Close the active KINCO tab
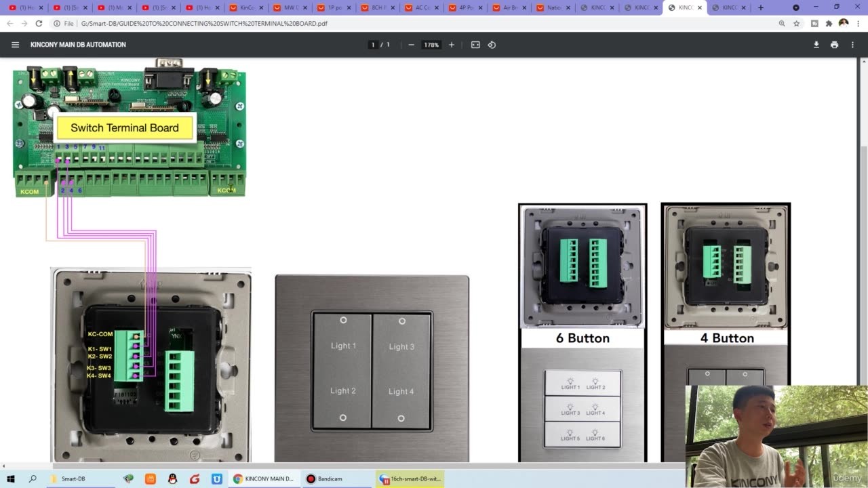 point(700,7)
